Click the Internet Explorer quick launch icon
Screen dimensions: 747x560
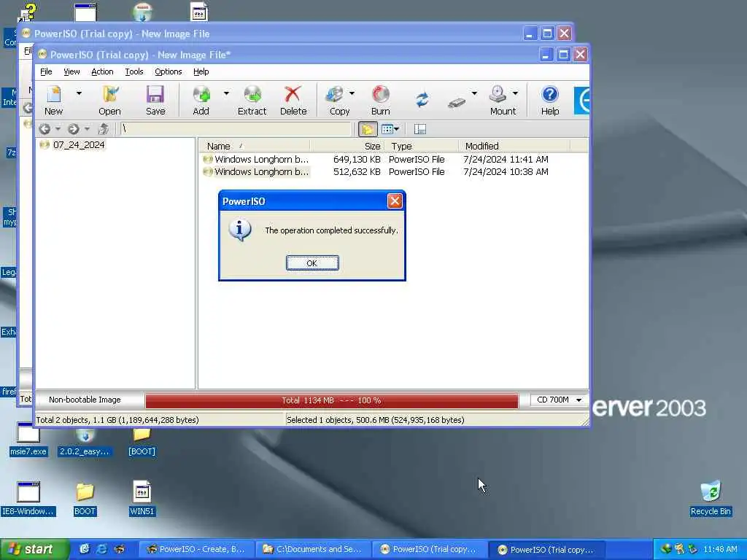click(102, 549)
